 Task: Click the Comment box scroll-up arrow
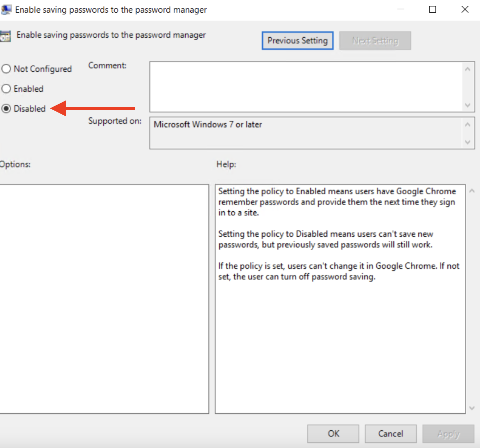click(x=468, y=69)
